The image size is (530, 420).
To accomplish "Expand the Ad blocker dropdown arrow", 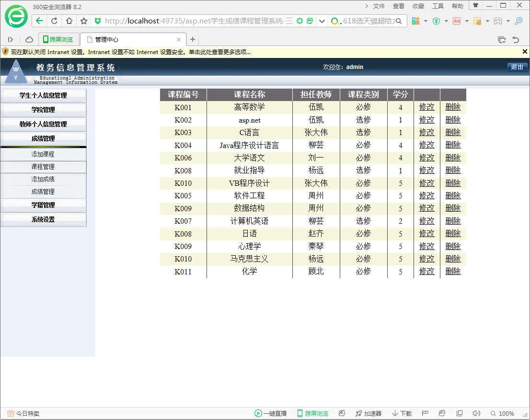I will (467, 21).
